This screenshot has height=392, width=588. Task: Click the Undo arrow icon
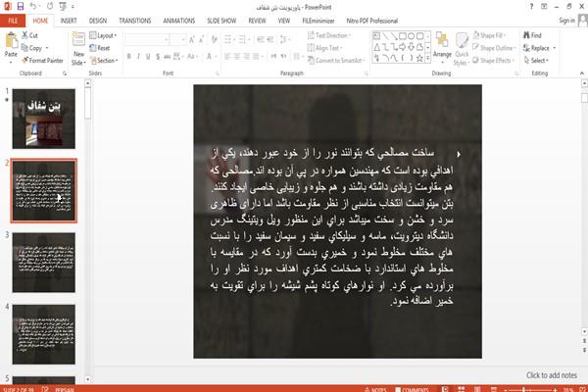(x=33, y=7)
